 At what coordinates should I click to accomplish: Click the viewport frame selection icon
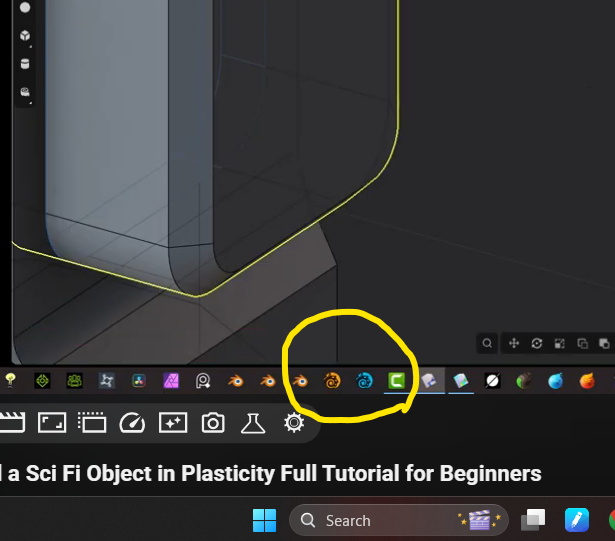(559, 344)
